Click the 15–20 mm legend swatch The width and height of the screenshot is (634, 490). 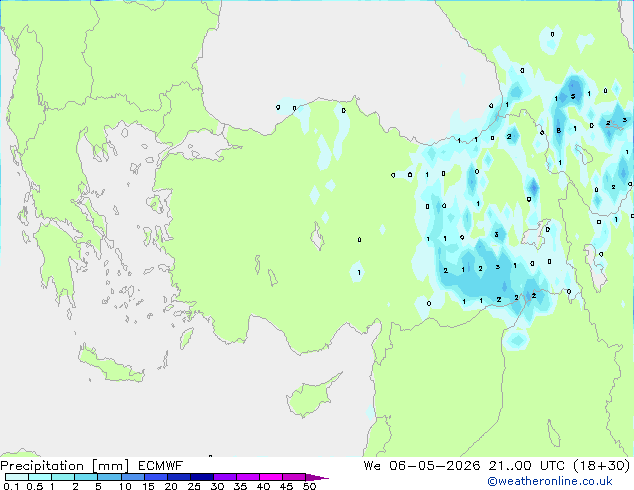pyautogui.click(x=155, y=477)
